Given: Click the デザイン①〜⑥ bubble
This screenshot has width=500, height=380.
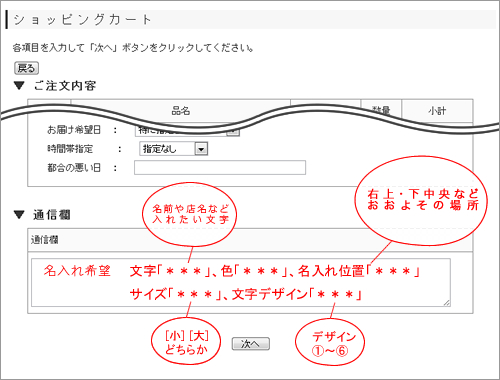Looking at the screenshot, I should coord(330,342).
